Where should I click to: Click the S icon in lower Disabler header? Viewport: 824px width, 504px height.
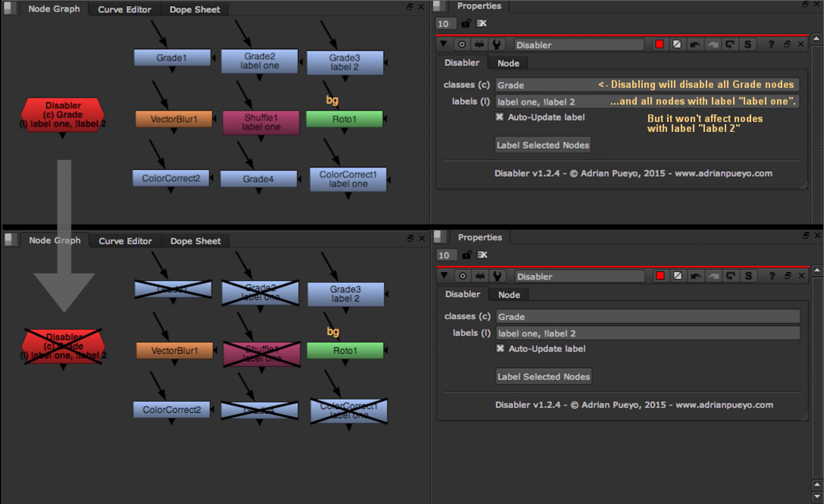pyautogui.click(x=748, y=276)
